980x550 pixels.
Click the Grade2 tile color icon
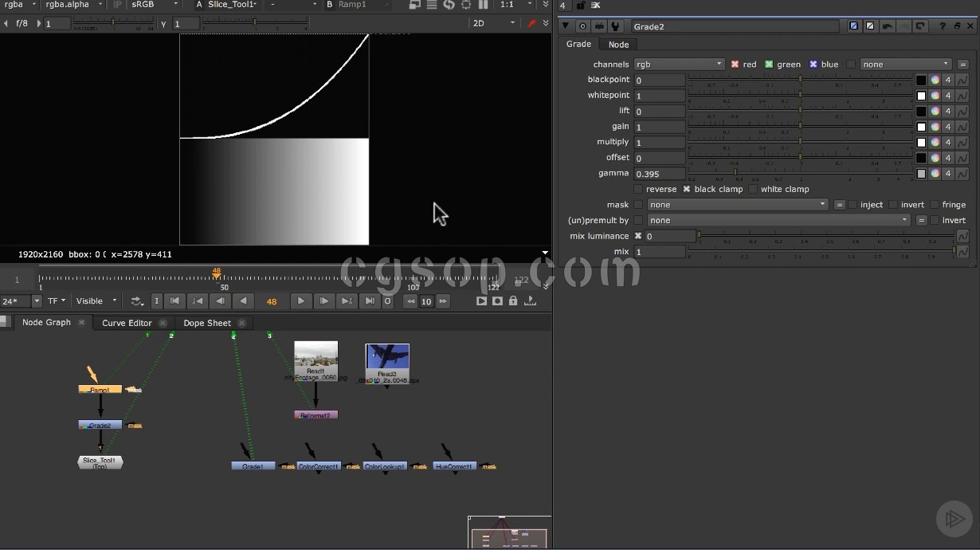tap(870, 26)
